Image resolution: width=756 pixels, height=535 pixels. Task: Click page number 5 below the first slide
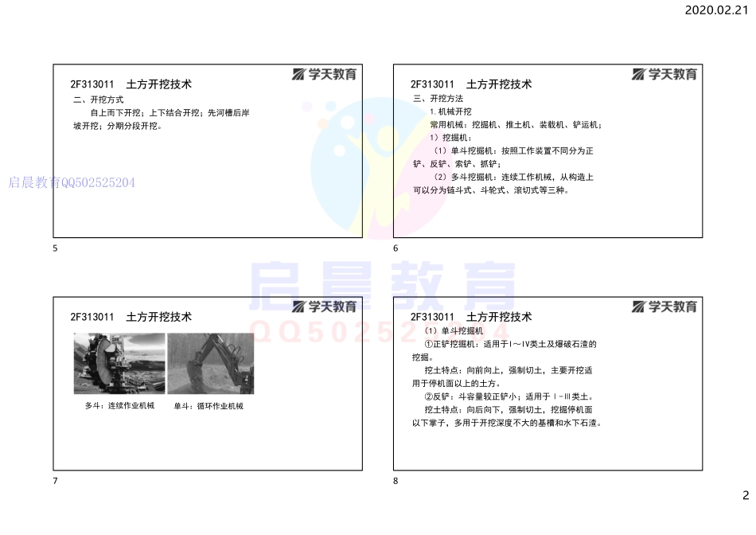coord(53,249)
